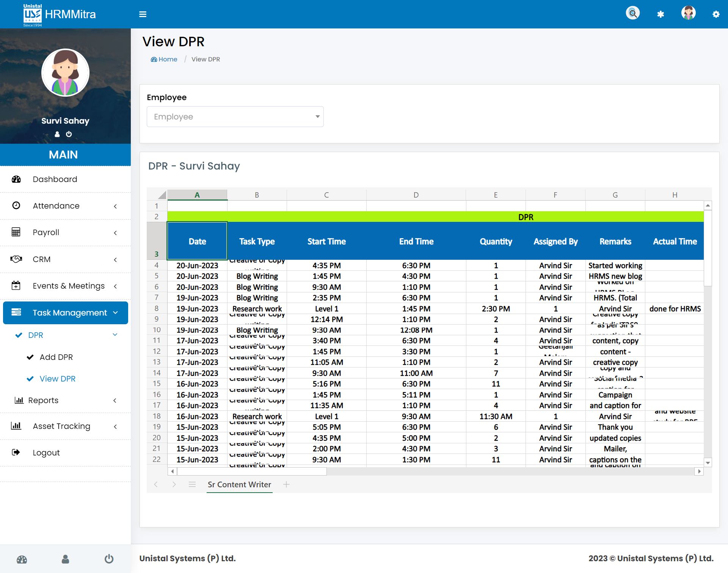Click the vertical scrollbar down arrow

(708, 463)
